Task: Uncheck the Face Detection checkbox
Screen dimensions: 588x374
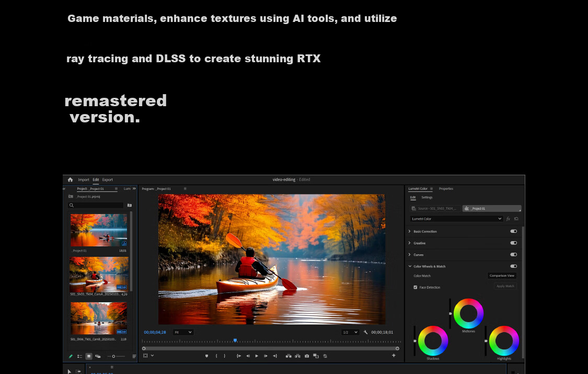Action: (x=416, y=287)
